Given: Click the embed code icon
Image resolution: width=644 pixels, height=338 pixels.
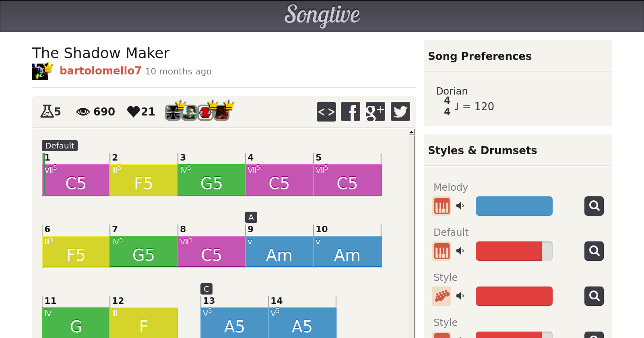Looking at the screenshot, I should pos(326,111).
